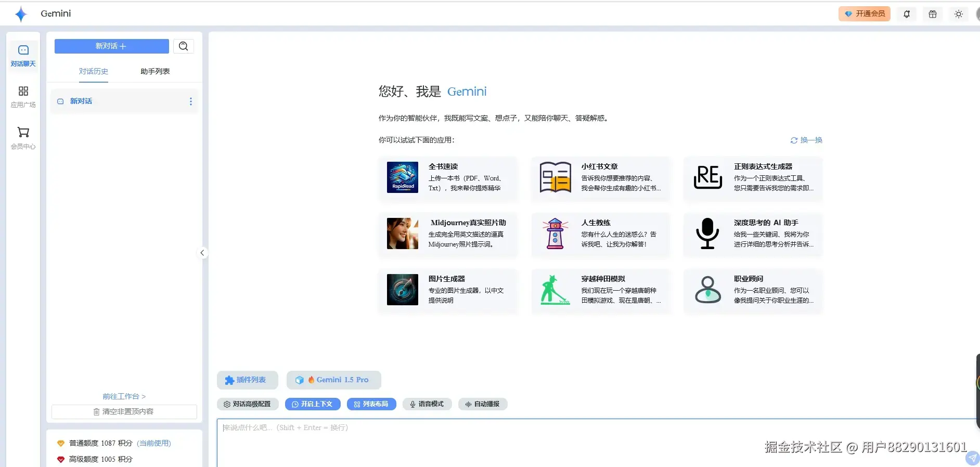Toggle 语音模式 voice mode

pos(427,404)
